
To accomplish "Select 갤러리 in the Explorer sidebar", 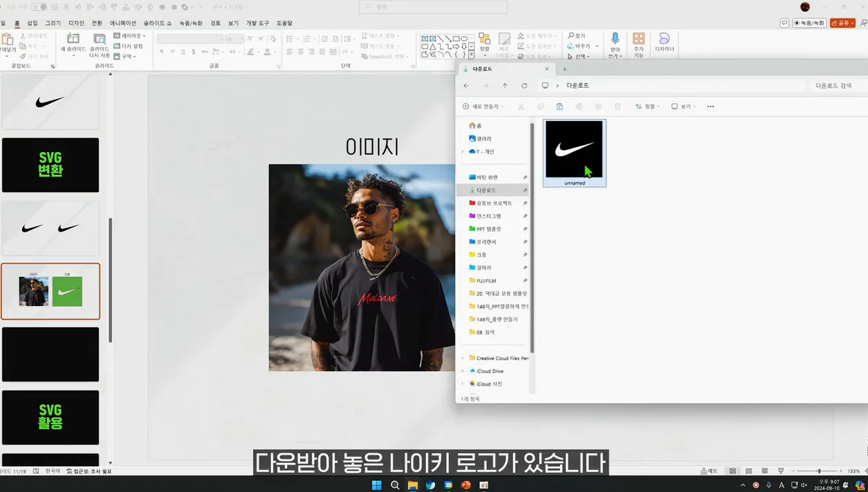I will 480,139.
